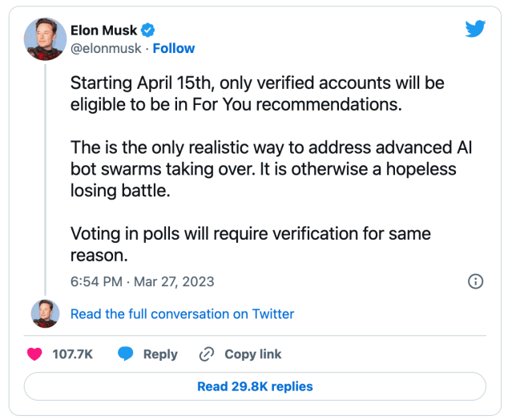Like the tweet with the heart icon
Image resolution: width=512 pixels, height=420 pixels.
coord(34,353)
